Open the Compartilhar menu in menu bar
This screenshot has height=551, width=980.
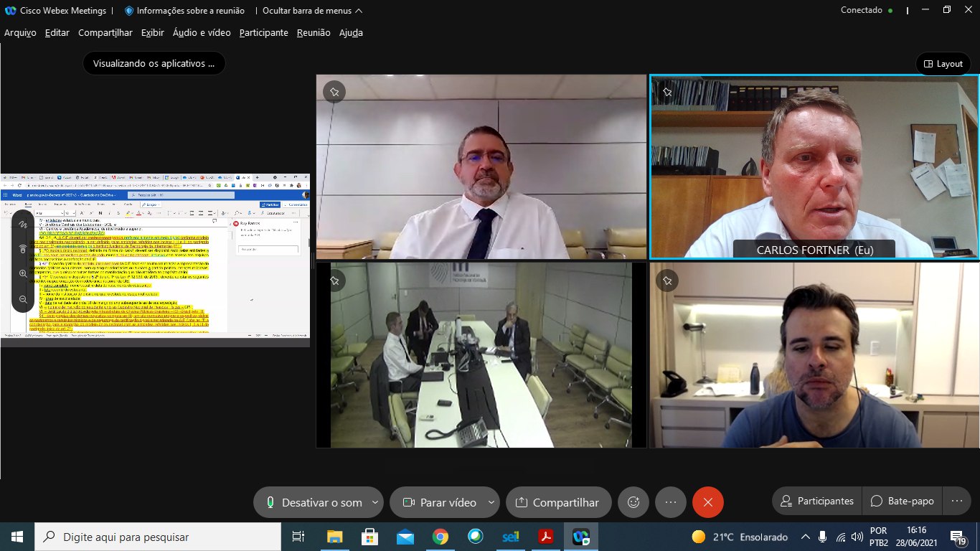pyautogui.click(x=105, y=32)
